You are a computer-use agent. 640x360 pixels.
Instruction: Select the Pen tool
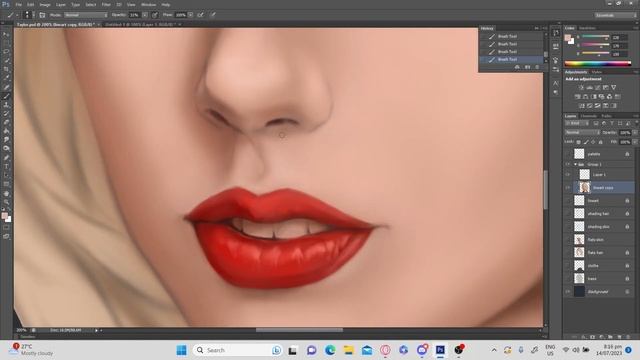(x=6, y=158)
